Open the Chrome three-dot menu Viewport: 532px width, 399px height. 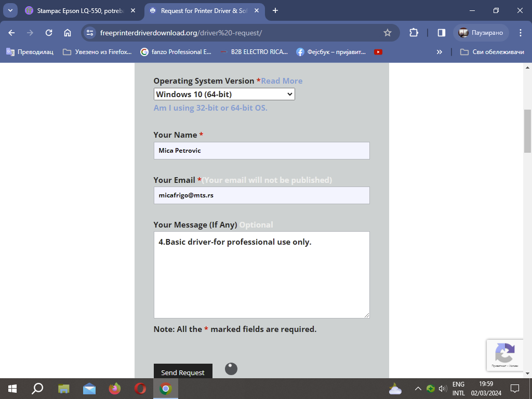521,33
